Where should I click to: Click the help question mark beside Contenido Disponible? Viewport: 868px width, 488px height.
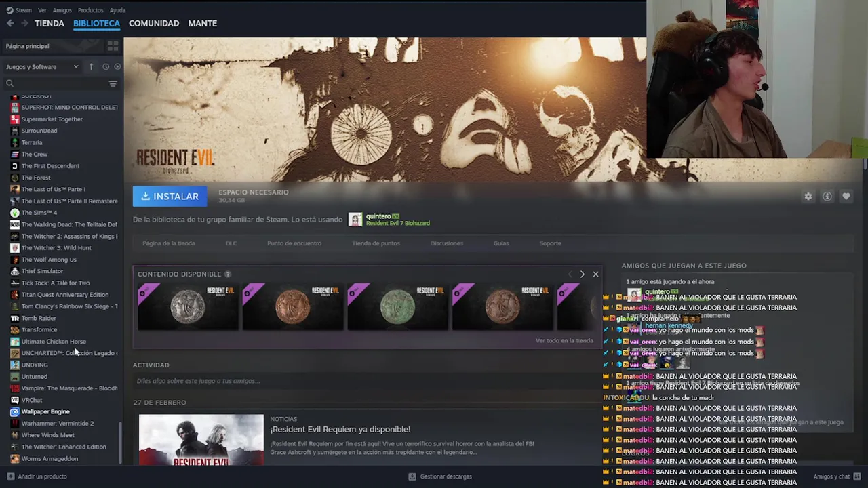228,274
